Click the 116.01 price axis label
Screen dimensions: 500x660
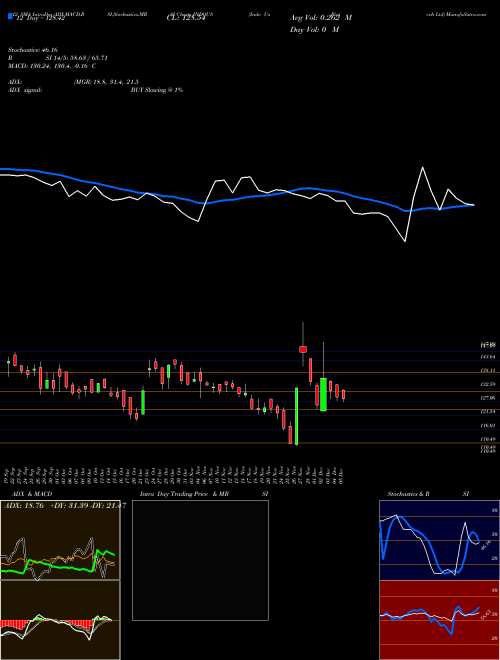[x=488, y=426]
